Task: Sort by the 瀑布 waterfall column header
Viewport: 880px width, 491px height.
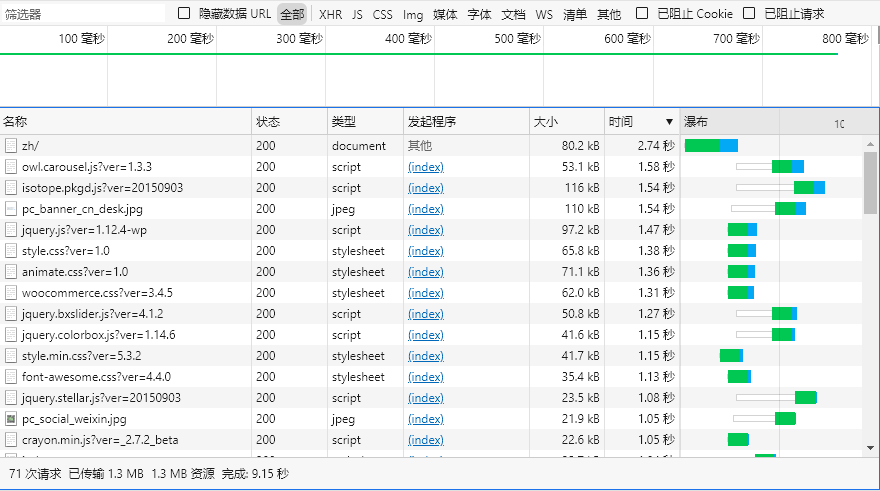Action: point(696,122)
